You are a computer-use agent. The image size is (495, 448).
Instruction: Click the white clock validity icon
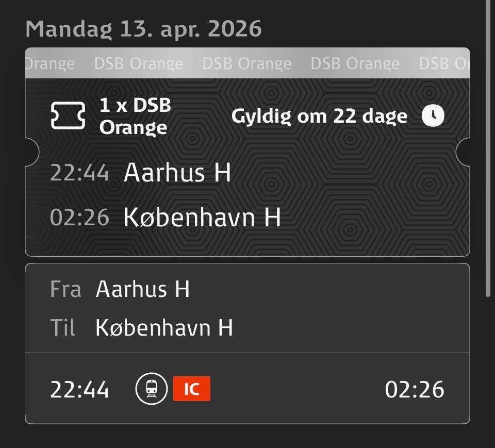[x=433, y=116]
